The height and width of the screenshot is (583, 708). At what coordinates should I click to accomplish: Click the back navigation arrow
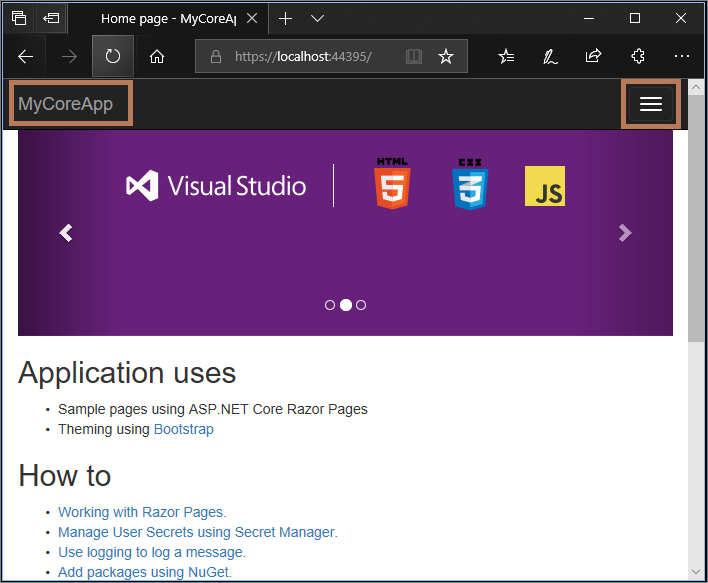click(x=26, y=57)
